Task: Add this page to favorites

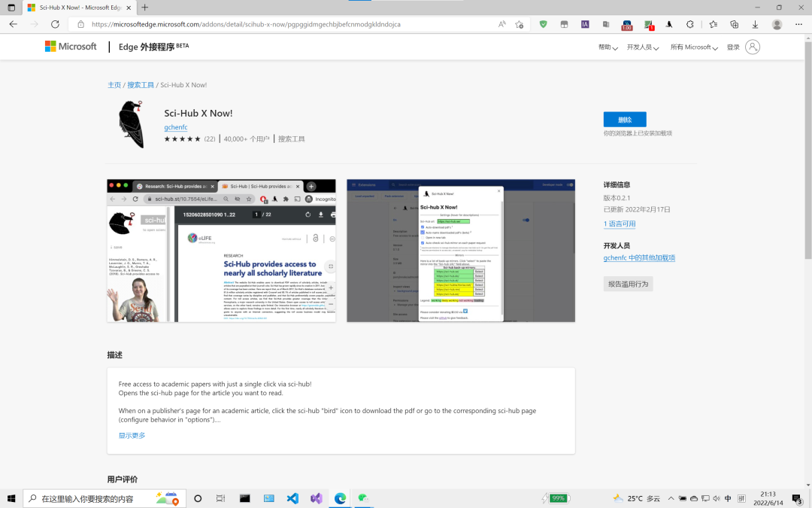Action: pyautogui.click(x=520, y=24)
